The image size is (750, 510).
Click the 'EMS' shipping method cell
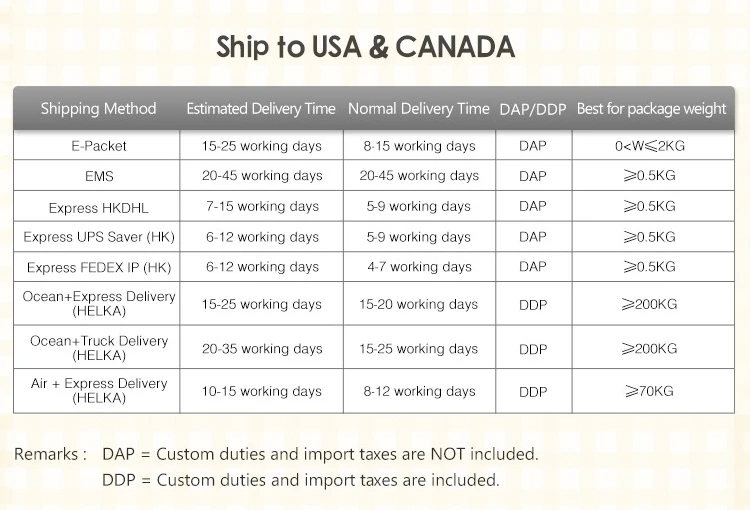click(98, 176)
